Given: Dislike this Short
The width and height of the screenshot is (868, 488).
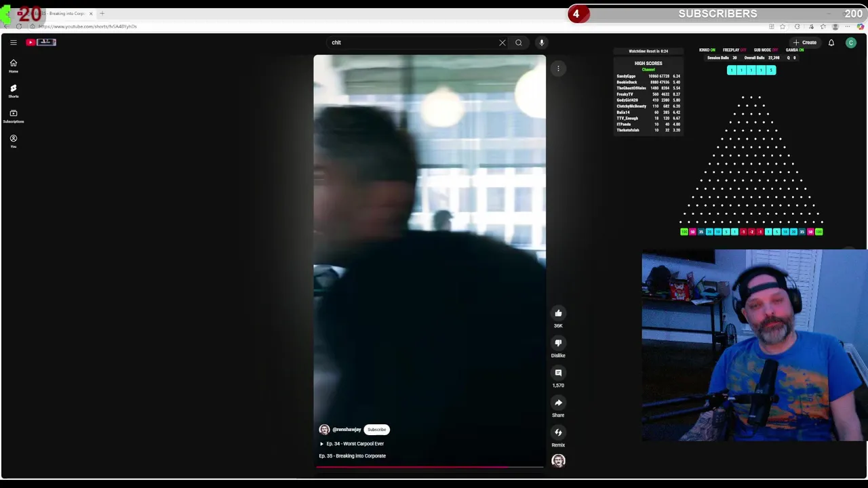Looking at the screenshot, I should [558, 343].
